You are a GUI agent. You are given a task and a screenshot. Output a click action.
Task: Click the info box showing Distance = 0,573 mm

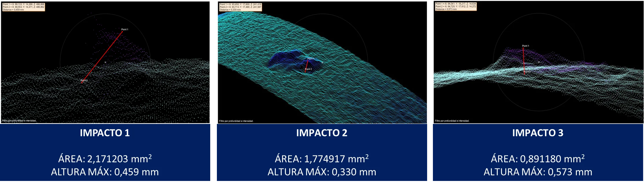point(455,7)
